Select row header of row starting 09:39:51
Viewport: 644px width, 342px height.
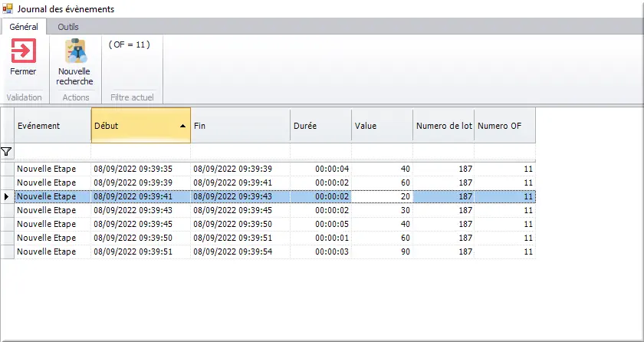click(8, 252)
